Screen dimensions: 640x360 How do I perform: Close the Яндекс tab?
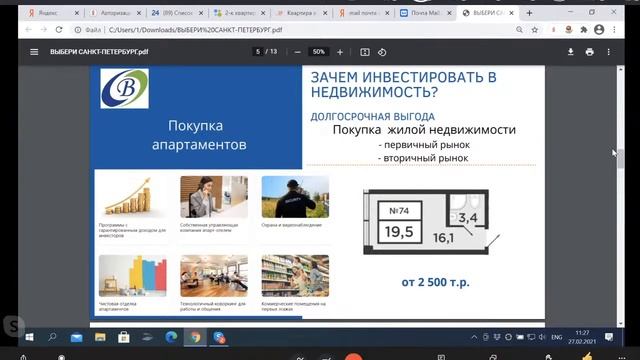click(x=76, y=13)
